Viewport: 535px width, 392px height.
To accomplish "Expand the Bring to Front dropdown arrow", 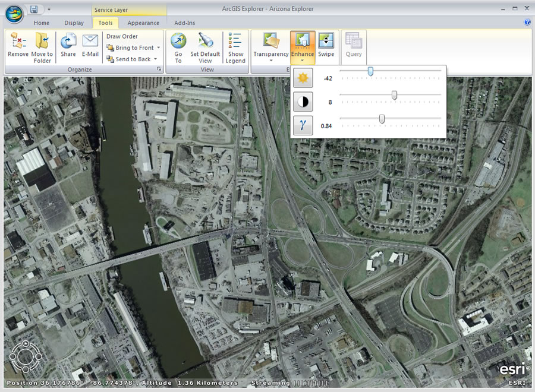I will 158,48.
